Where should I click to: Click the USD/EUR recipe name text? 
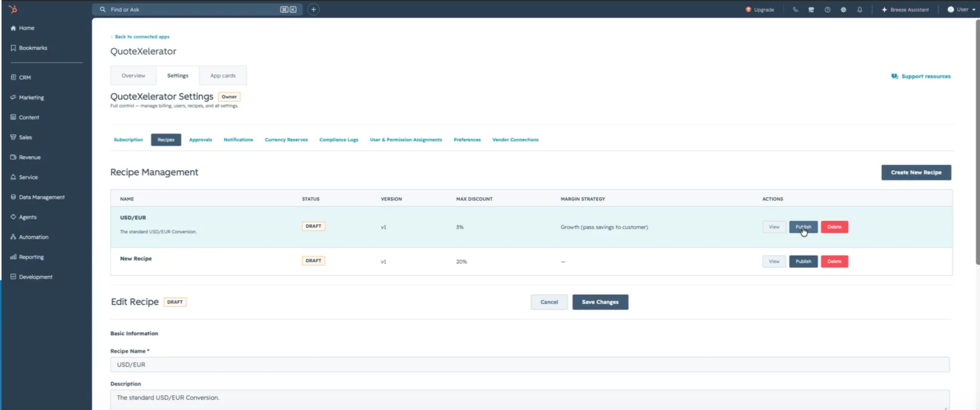(133, 217)
